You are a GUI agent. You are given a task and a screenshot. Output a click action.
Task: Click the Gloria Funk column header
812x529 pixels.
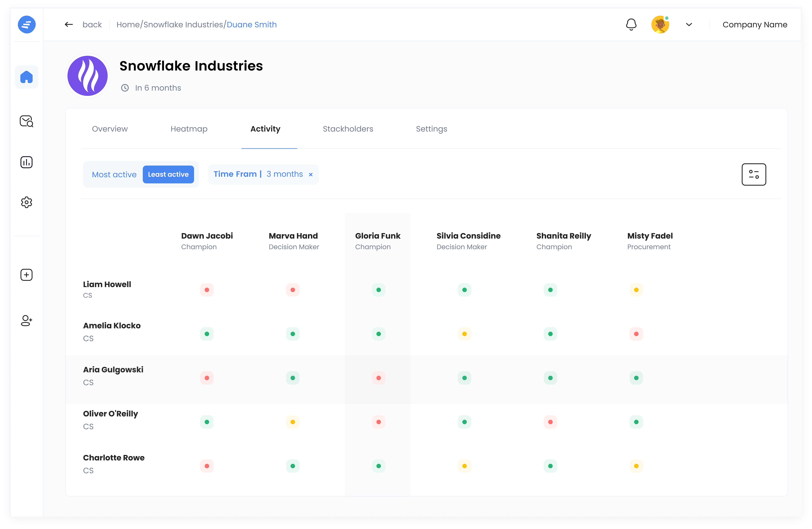pyautogui.click(x=378, y=241)
